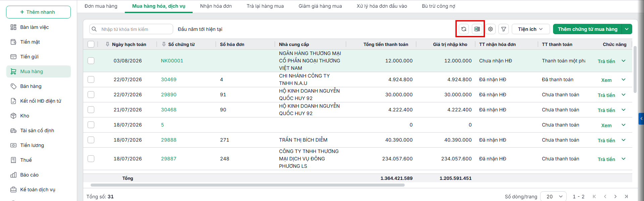
Task: Click the vertical scrollbar of the table
Action: (x=635, y=69)
